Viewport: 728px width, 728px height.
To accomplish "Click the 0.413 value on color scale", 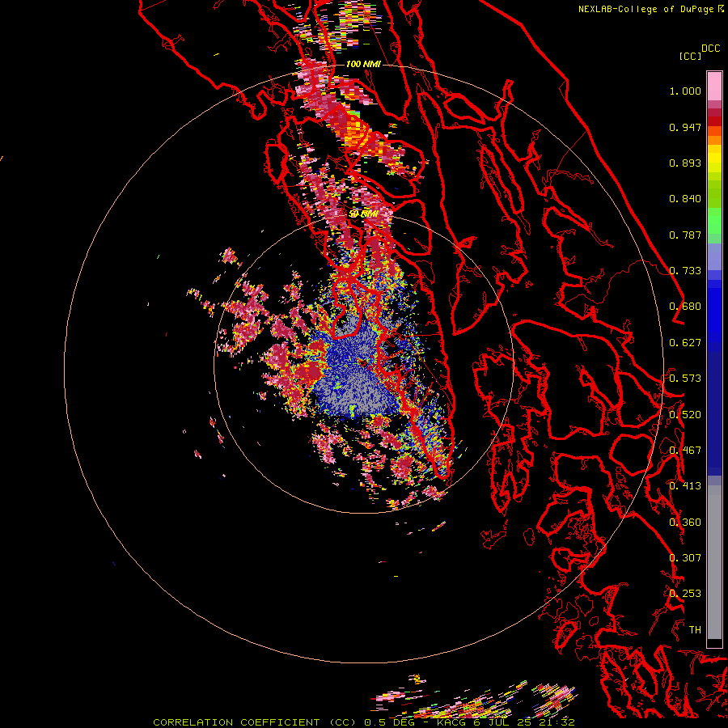I will point(685,486).
